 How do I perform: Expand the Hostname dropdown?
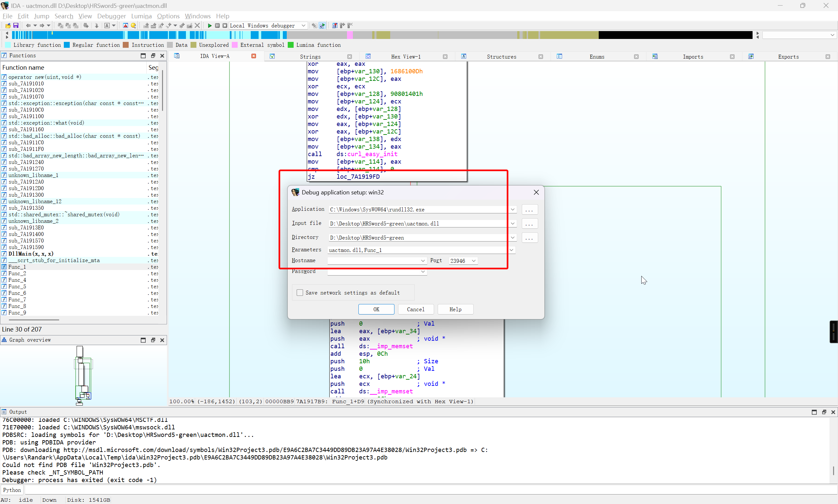[423, 261]
